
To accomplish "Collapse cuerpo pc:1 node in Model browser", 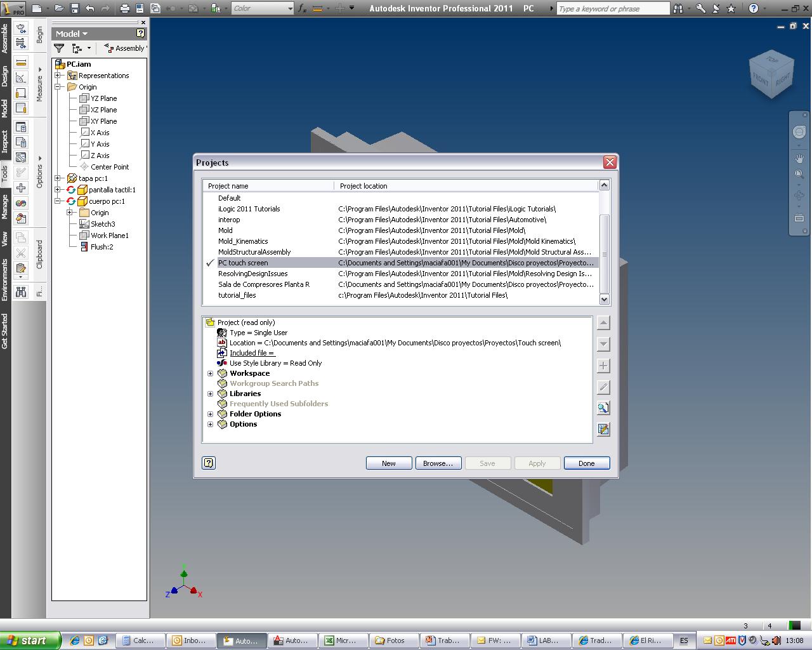I will pyautogui.click(x=58, y=201).
